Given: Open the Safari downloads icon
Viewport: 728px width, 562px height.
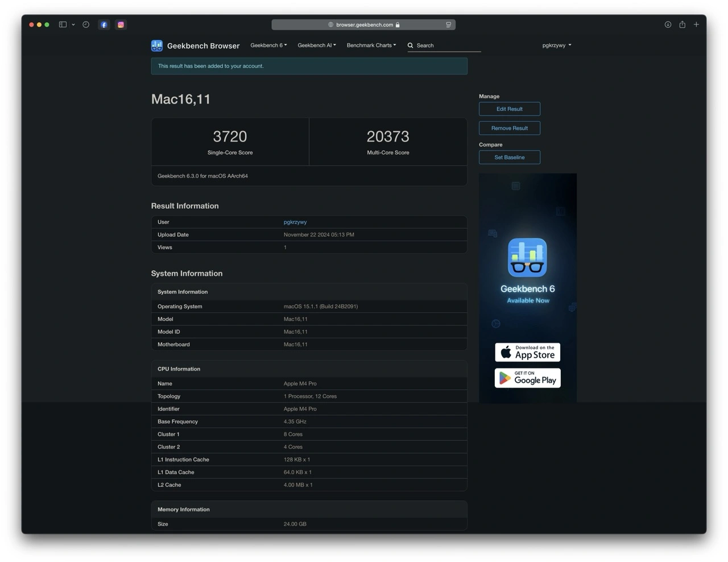Looking at the screenshot, I should point(668,24).
